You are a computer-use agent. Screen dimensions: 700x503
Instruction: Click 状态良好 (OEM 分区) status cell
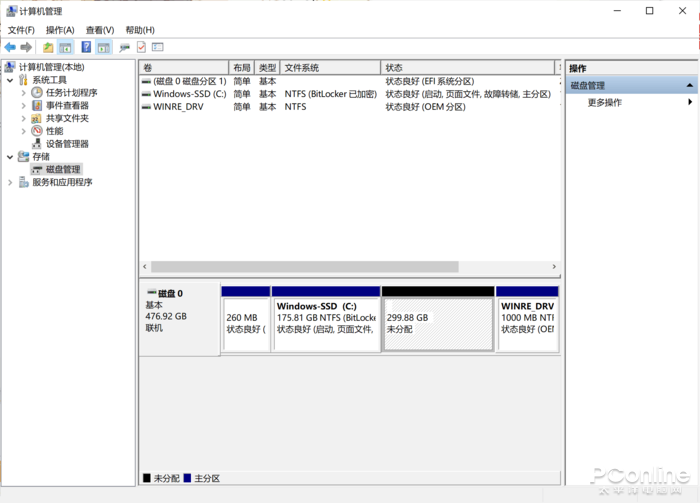(x=425, y=107)
